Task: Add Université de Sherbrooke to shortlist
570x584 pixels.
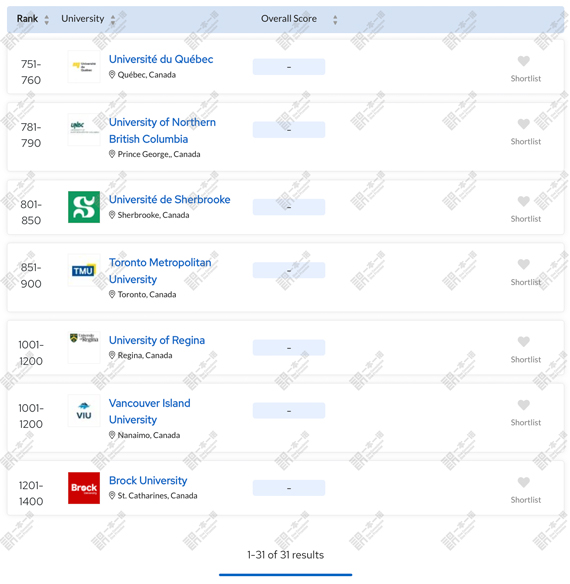Action: click(523, 201)
